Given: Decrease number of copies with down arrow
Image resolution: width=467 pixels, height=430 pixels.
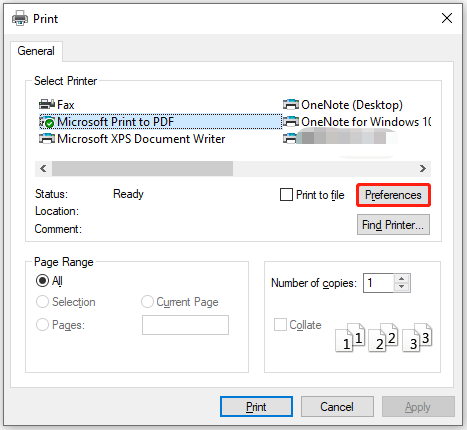Looking at the screenshot, I should 402,287.
